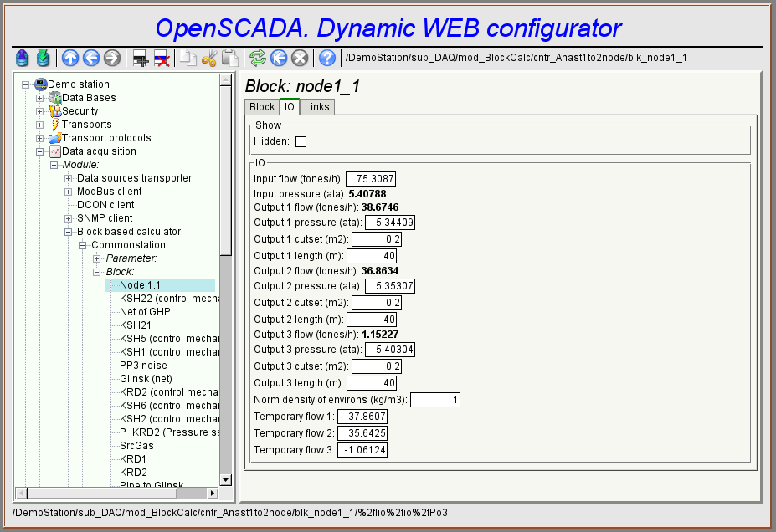Click the Norm density of environs field
The width and height of the screenshot is (776, 532).
pos(435,400)
